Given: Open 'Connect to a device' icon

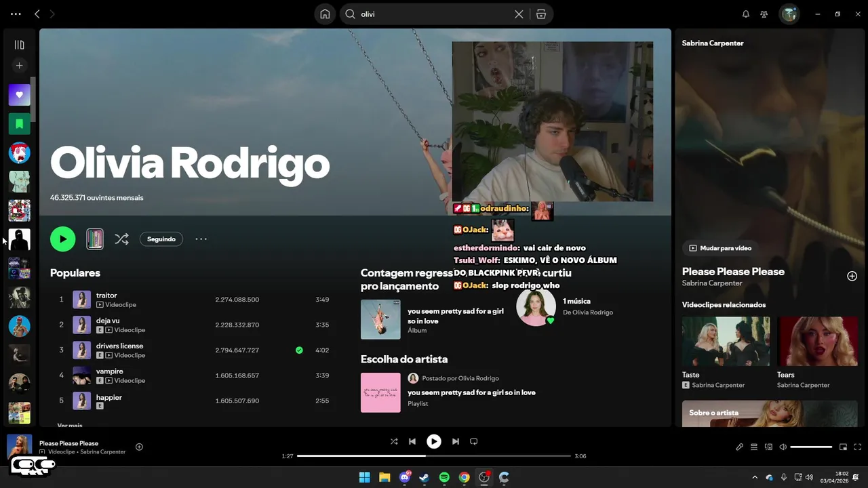Looking at the screenshot, I should (x=768, y=447).
